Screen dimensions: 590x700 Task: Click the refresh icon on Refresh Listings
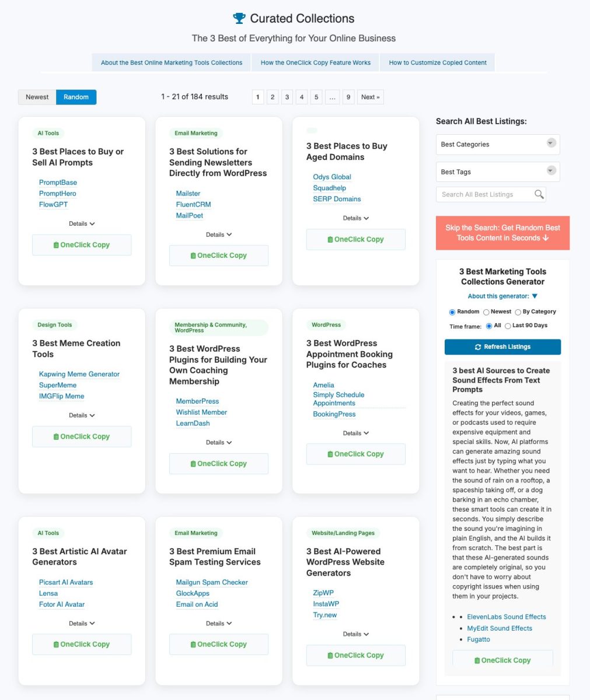pyautogui.click(x=478, y=347)
